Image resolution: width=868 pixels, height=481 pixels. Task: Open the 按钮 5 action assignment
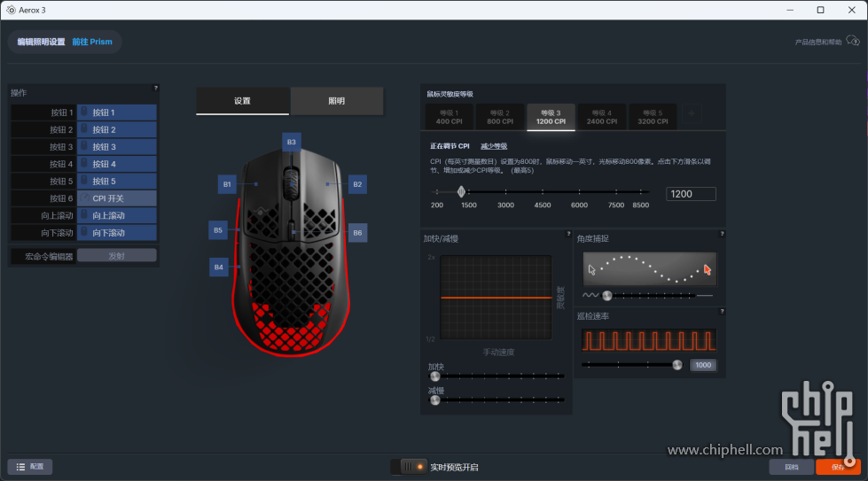click(117, 181)
